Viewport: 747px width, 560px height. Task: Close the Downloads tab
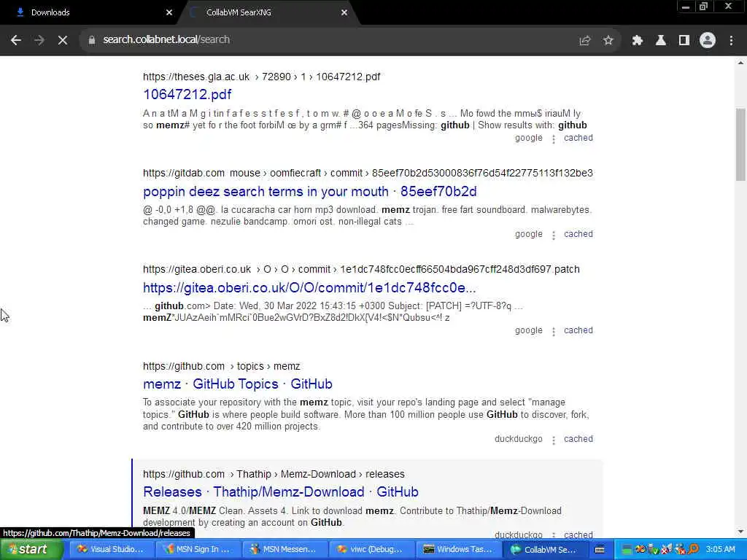coord(169,12)
